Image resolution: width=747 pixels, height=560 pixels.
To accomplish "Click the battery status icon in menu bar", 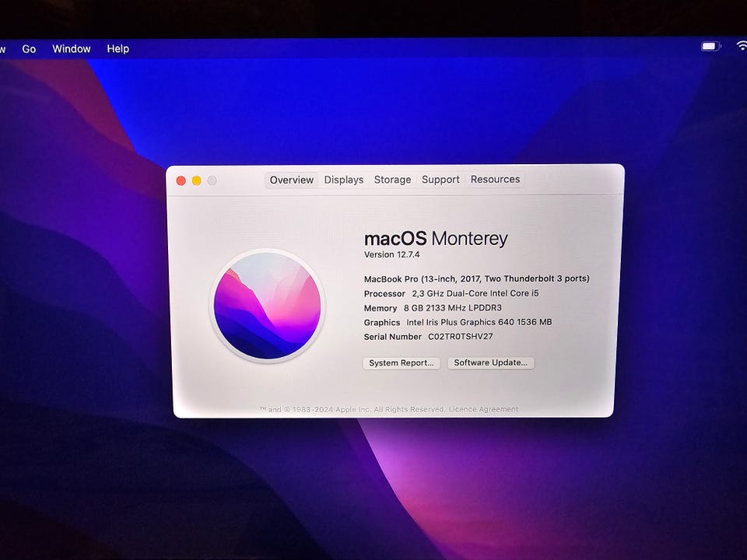I will 710,46.
